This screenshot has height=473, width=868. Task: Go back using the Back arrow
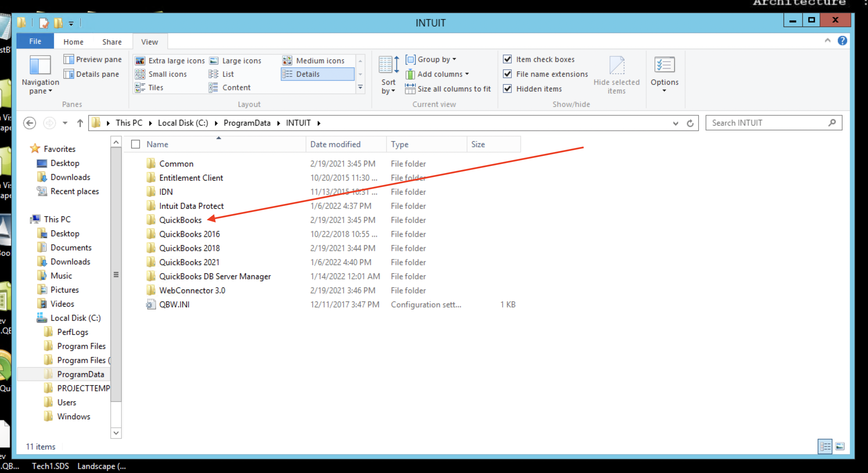[x=30, y=123]
